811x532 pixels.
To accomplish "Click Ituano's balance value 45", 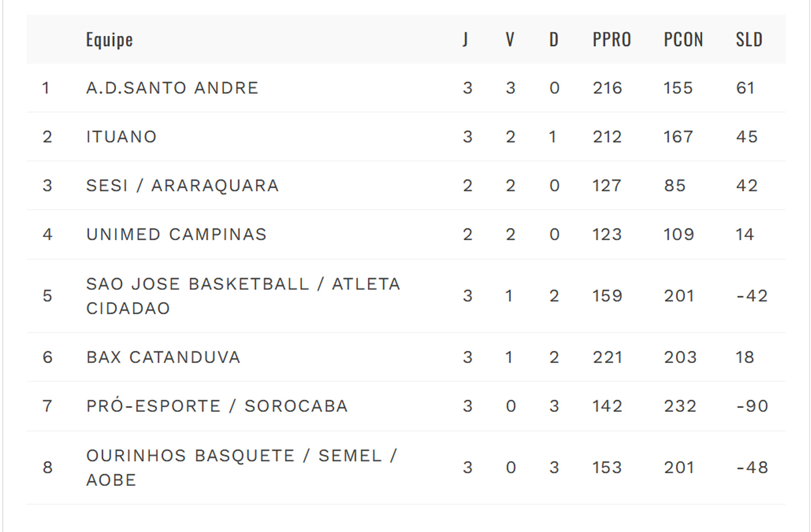I will pos(746,136).
